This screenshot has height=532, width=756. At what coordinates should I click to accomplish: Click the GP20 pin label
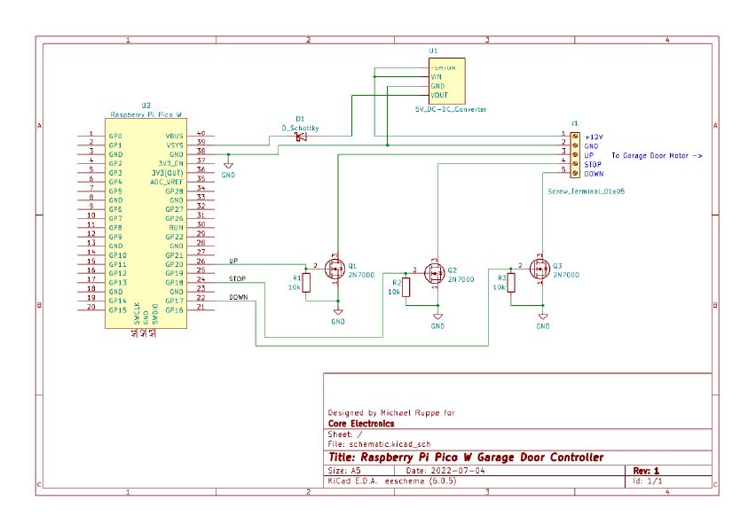174,264
